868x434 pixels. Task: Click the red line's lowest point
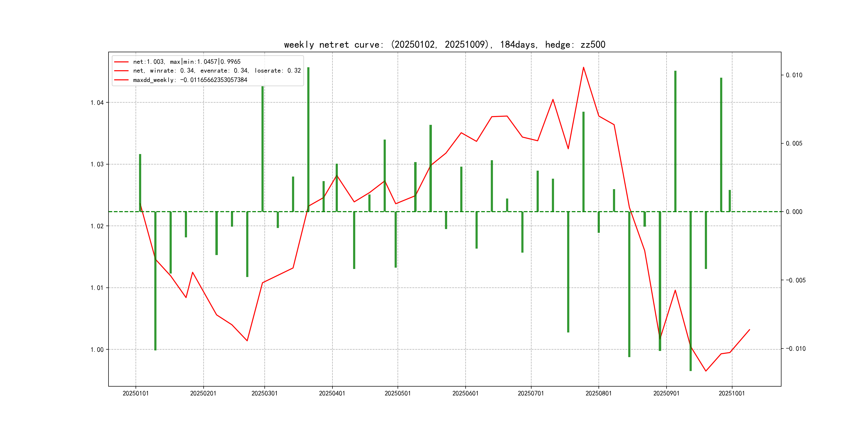(706, 371)
